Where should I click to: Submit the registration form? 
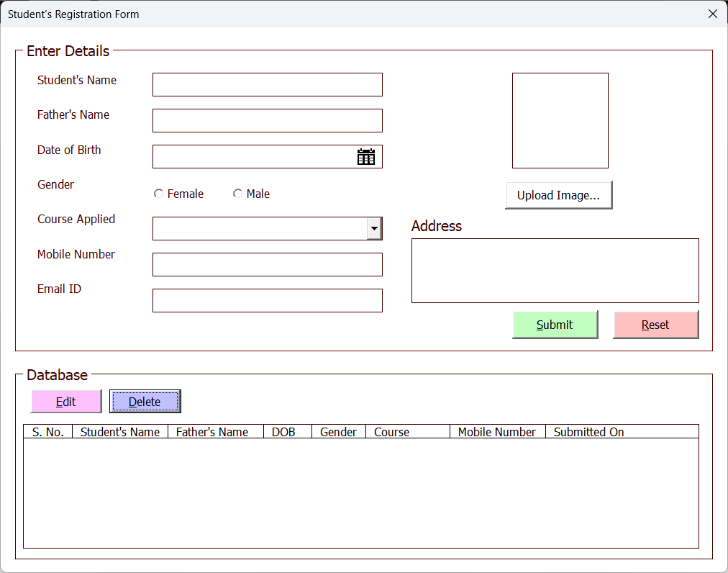[555, 325]
